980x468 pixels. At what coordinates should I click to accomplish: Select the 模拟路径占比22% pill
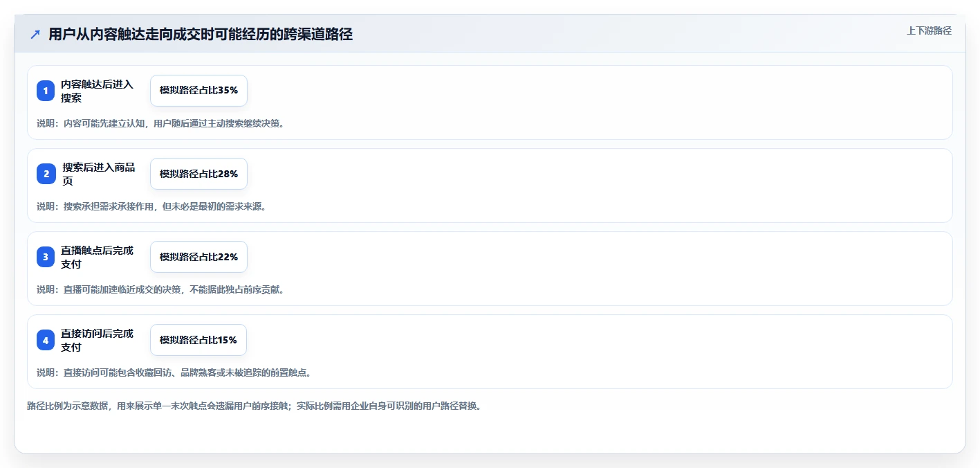tap(198, 257)
